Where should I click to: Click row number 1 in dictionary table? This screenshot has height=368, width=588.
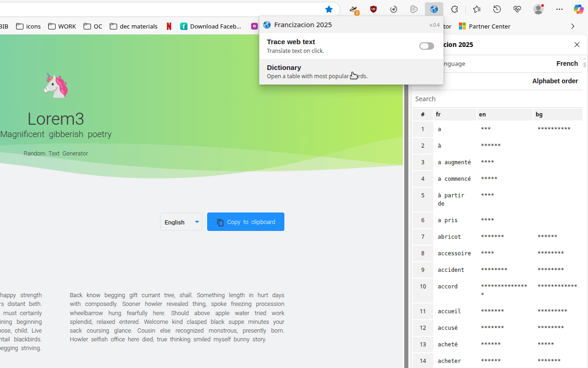[x=423, y=129]
